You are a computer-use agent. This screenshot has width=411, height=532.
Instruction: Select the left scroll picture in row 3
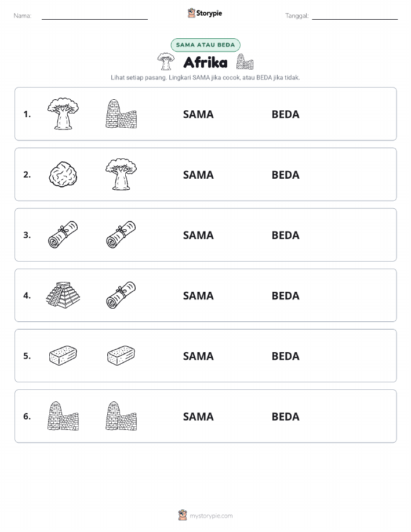pos(63,235)
